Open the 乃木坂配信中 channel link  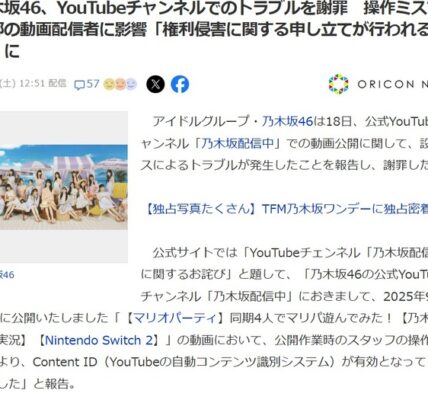[x=237, y=144]
